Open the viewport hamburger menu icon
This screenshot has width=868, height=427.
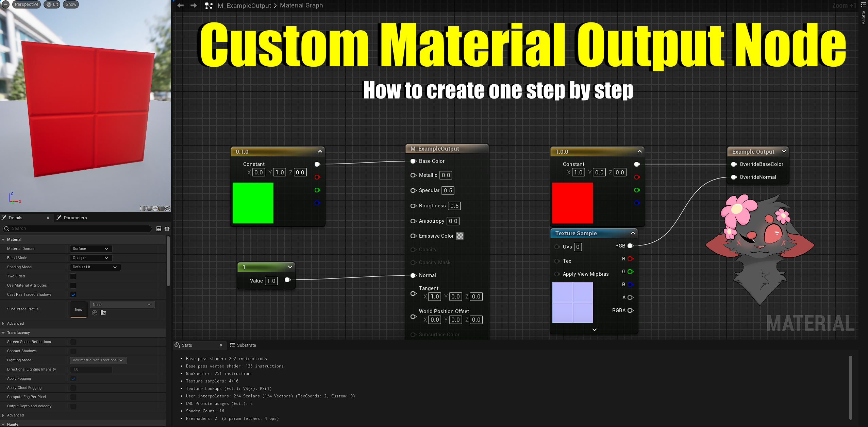tap(5, 4)
